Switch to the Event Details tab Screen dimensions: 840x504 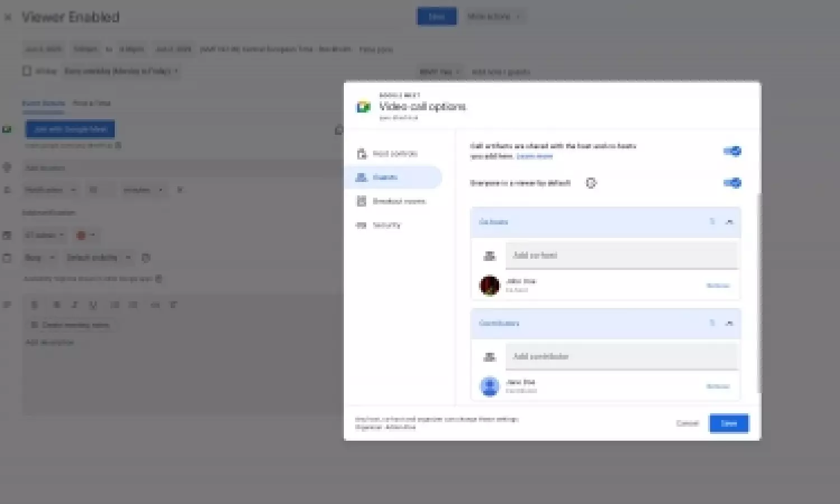click(x=43, y=104)
